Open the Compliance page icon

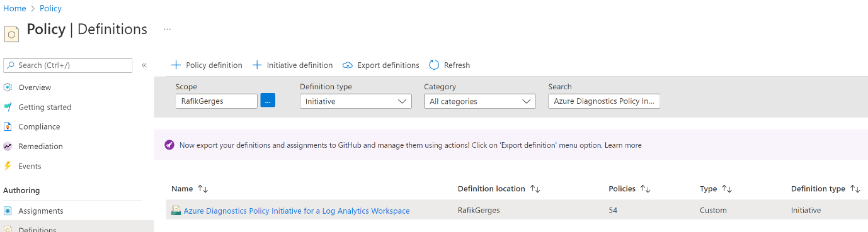(8, 126)
